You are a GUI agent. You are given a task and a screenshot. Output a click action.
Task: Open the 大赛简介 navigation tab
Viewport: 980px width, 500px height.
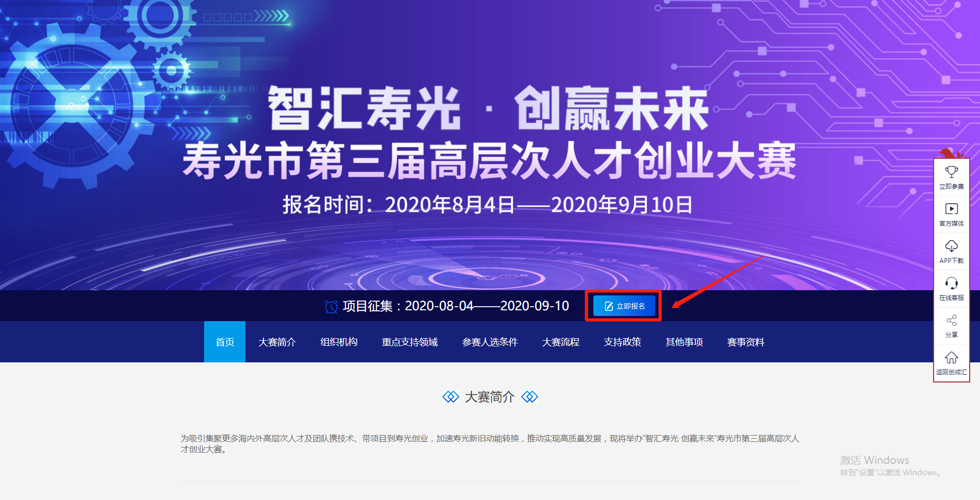[x=277, y=342]
